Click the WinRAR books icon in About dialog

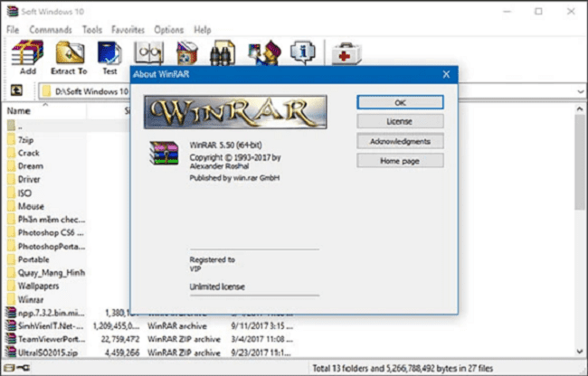(x=164, y=153)
